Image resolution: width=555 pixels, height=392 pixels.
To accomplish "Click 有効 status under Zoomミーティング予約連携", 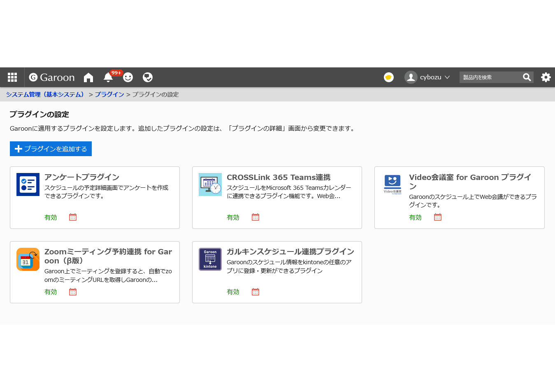I will (x=51, y=292).
